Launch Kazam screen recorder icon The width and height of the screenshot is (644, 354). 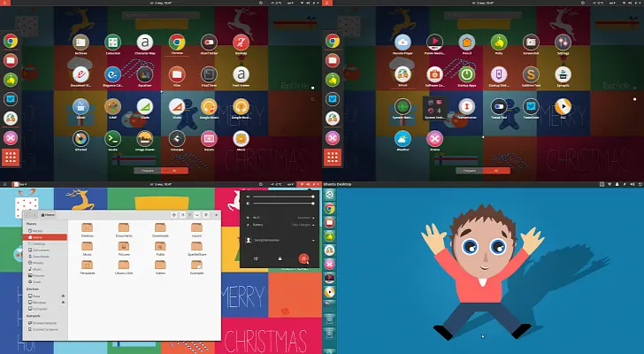[209, 139]
